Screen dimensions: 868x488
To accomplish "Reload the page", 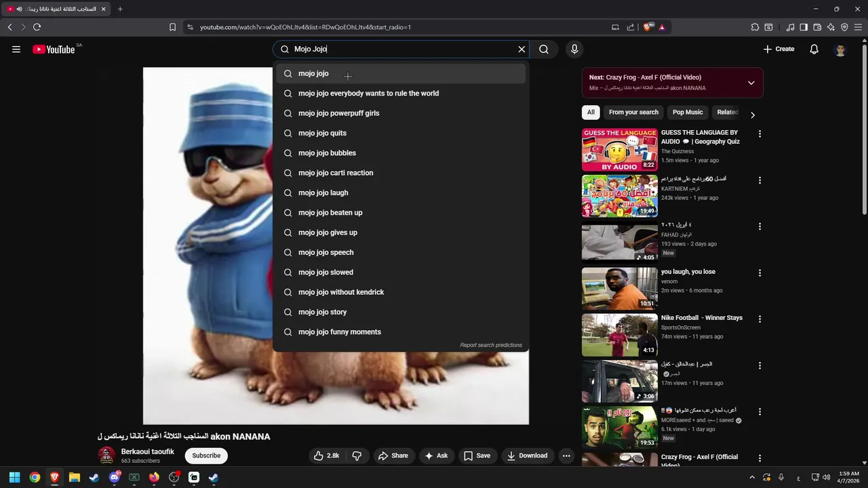I will [37, 27].
